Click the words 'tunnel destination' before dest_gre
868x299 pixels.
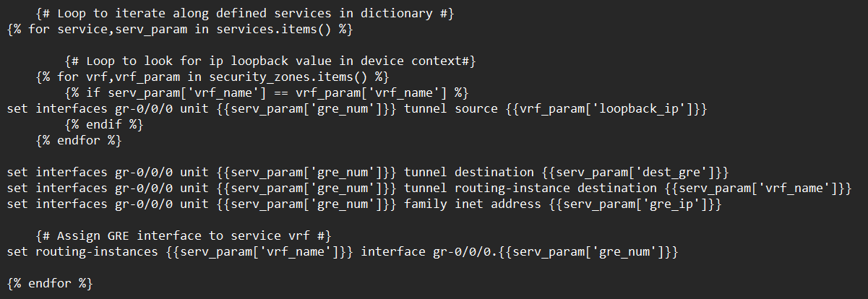pos(469,172)
